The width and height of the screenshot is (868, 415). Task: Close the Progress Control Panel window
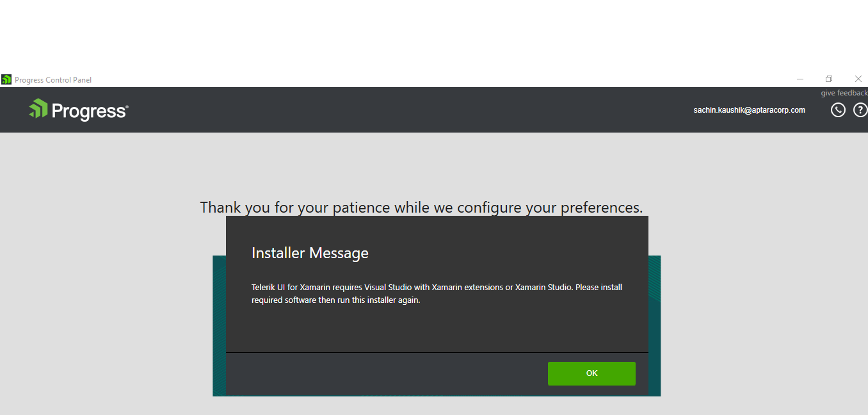click(858, 79)
